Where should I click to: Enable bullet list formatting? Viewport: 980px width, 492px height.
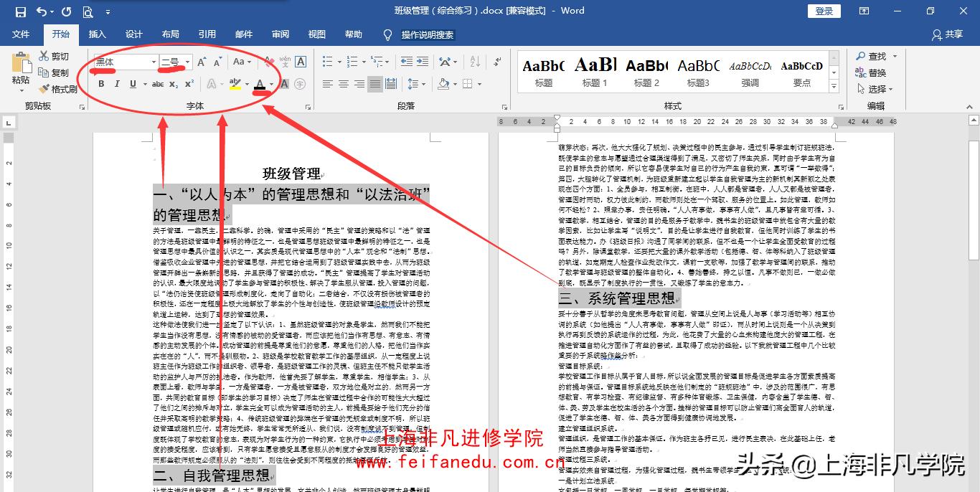point(329,61)
